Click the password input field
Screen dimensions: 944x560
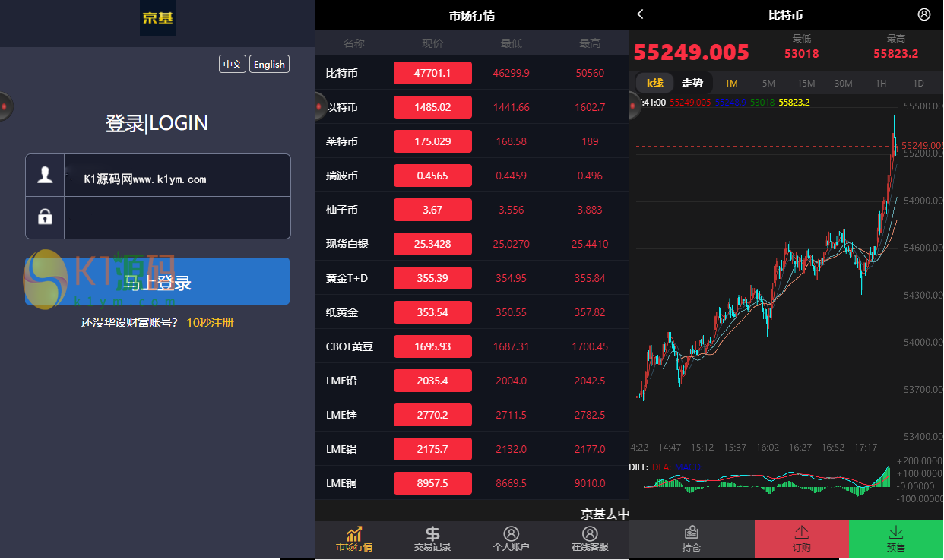177,217
